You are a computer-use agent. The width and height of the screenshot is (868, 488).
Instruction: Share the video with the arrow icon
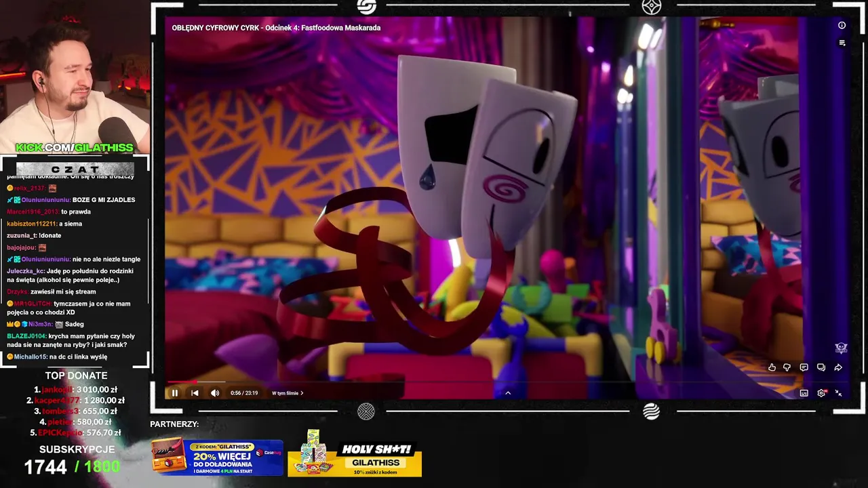(x=838, y=367)
